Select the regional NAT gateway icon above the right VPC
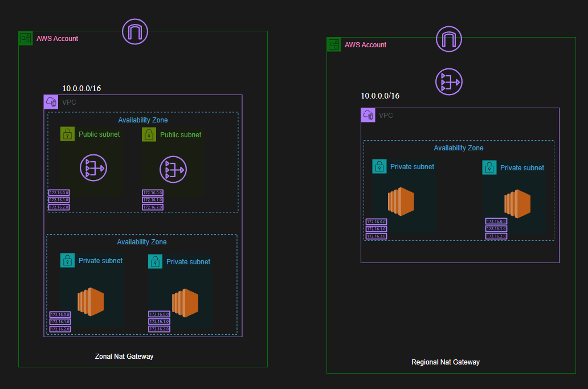This screenshot has height=389, width=588. point(449,81)
